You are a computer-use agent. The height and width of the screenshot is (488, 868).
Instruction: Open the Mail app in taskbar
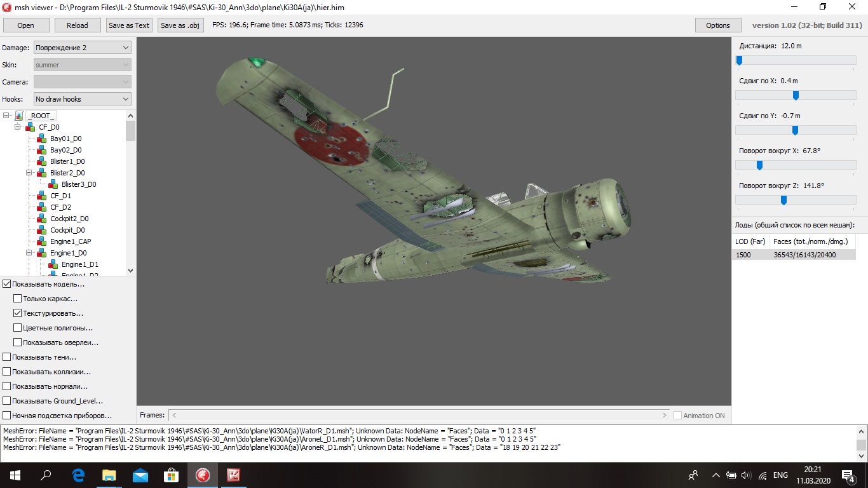[140, 475]
